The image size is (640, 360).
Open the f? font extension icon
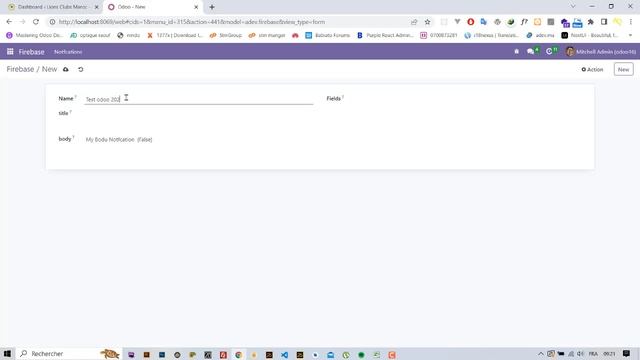(x=524, y=22)
